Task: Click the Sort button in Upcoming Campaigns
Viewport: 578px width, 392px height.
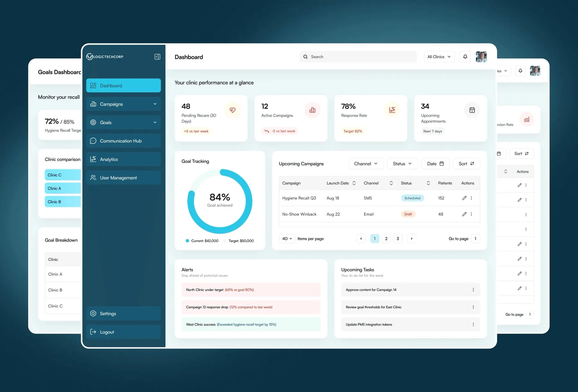Action: [x=466, y=164]
